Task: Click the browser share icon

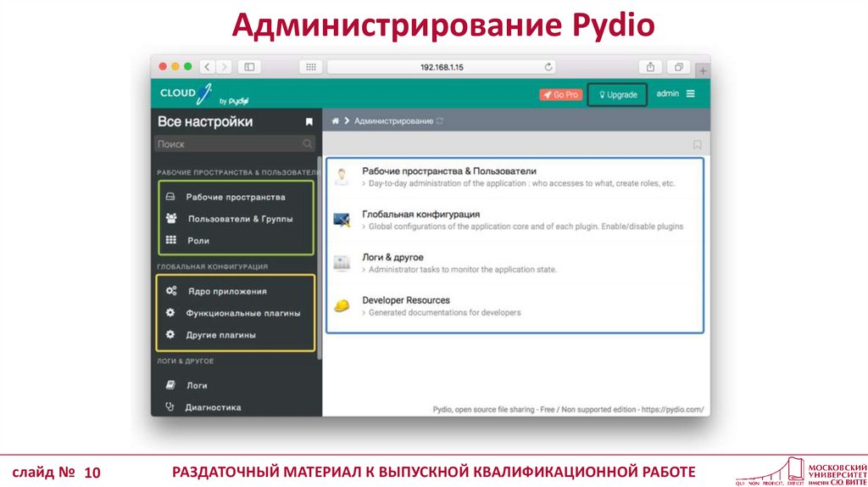Action: click(650, 66)
